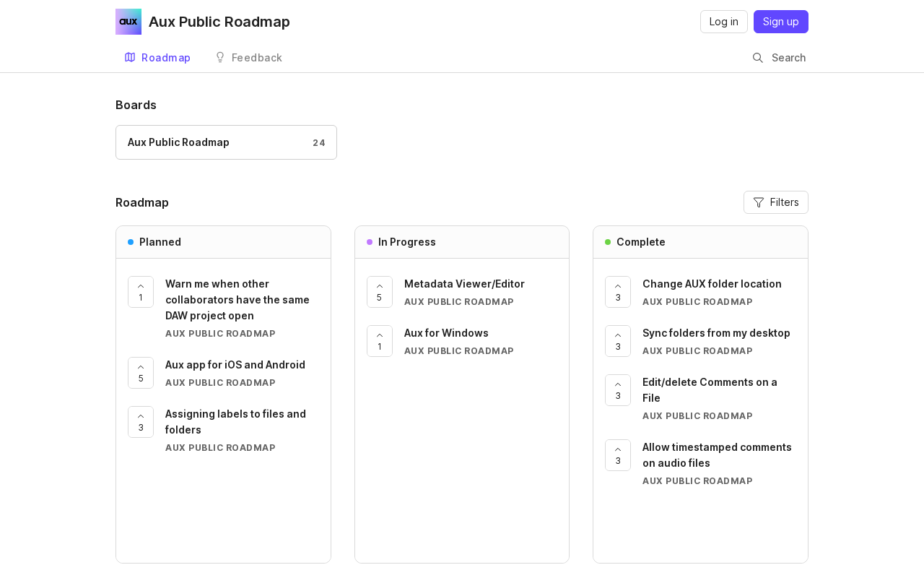Click the Log in button
The image size is (924, 578).
coord(723,22)
